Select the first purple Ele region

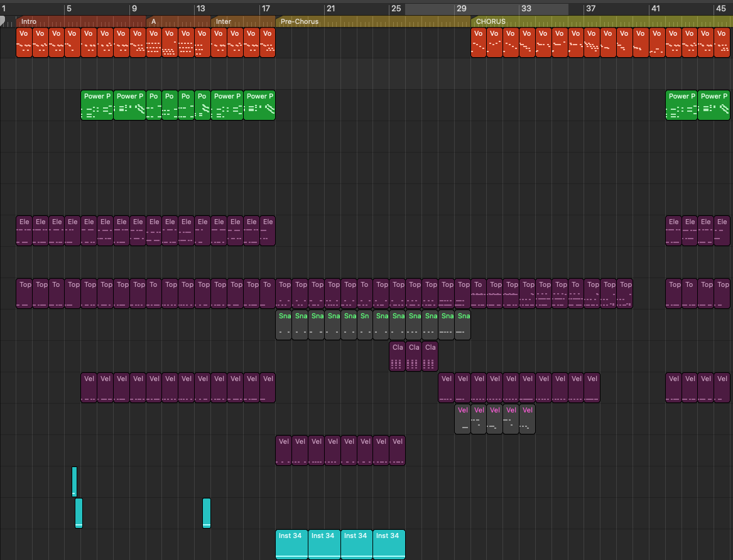(24, 230)
